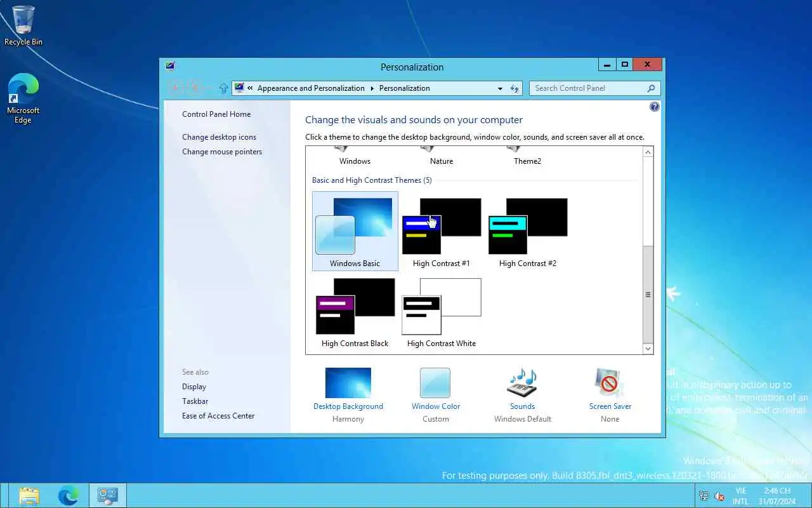Select the Windows theme label
The width and height of the screenshot is (812, 508).
point(355,161)
